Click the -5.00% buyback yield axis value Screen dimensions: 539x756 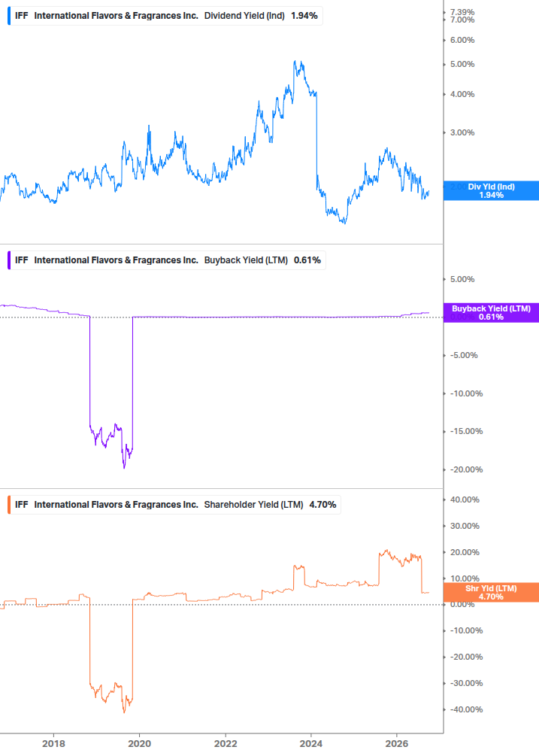click(465, 355)
